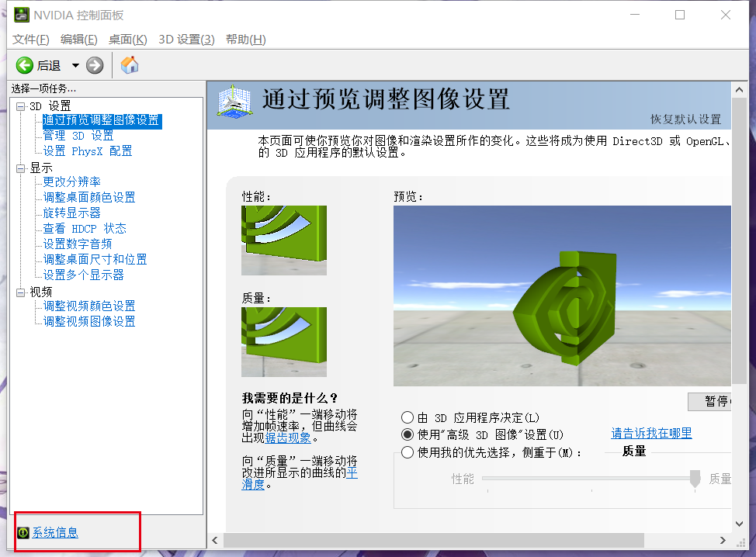Open the 3D 设置(3) menu

click(x=186, y=40)
